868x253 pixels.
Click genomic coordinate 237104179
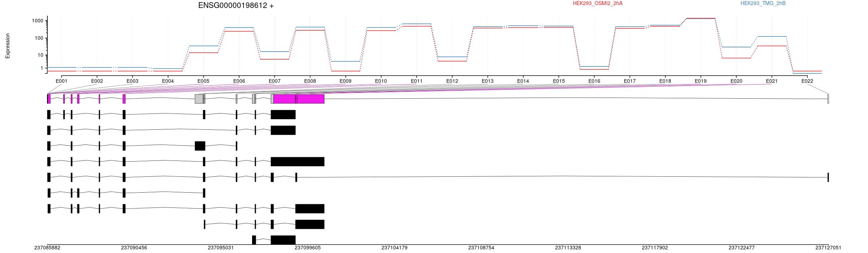[x=395, y=248]
